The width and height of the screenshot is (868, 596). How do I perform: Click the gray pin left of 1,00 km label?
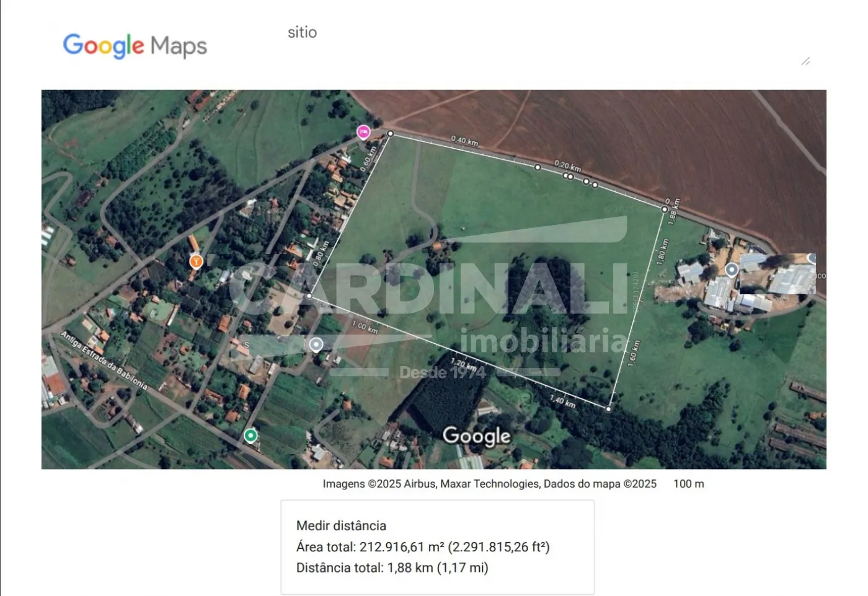click(x=316, y=344)
